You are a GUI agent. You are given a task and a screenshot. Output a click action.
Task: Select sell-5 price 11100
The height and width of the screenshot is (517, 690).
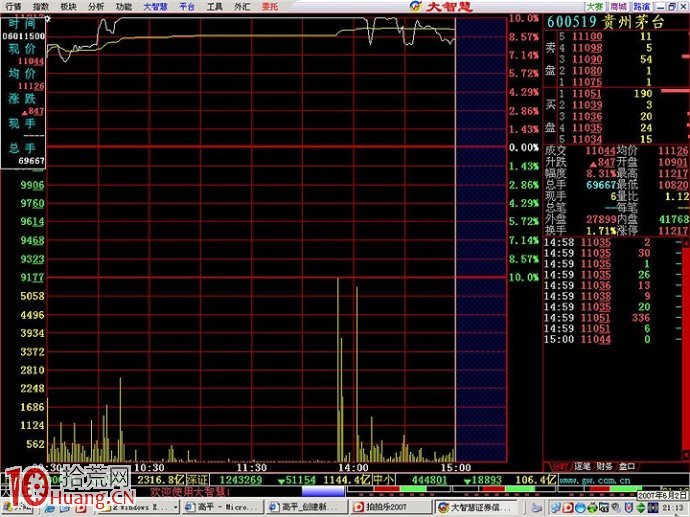[587, 37]
